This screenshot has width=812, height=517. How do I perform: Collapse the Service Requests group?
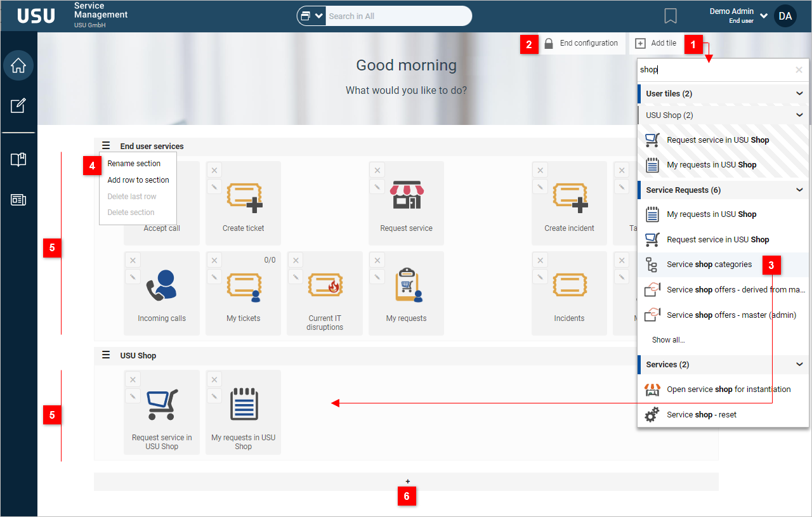(799, 190)
